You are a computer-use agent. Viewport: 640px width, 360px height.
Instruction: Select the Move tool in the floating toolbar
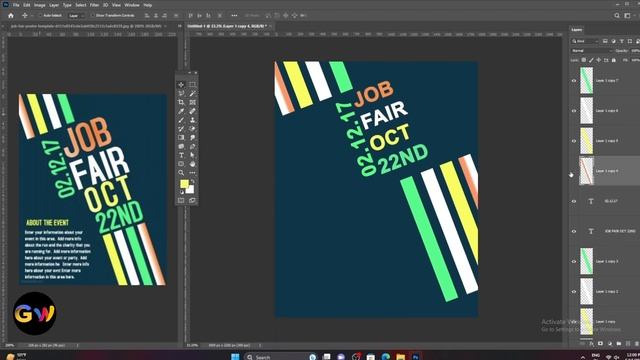(x=181, y=84)
